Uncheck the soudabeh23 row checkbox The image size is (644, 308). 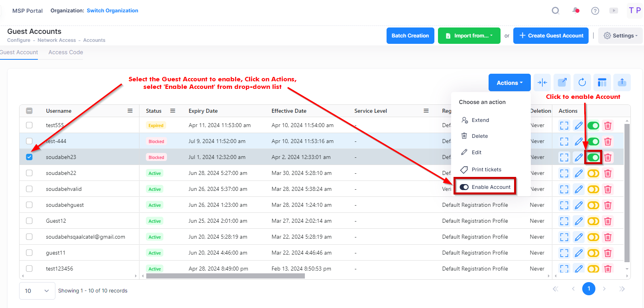[29, 157]
